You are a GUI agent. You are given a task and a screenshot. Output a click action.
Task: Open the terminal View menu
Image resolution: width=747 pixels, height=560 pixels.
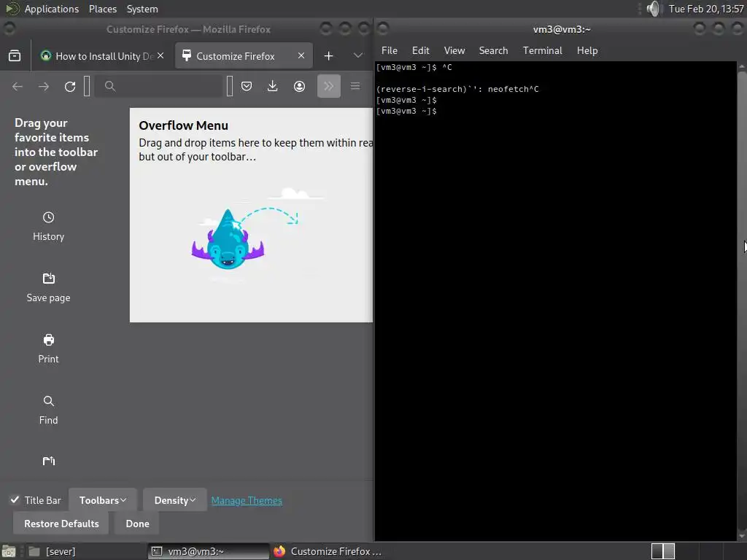click(454, 50)
